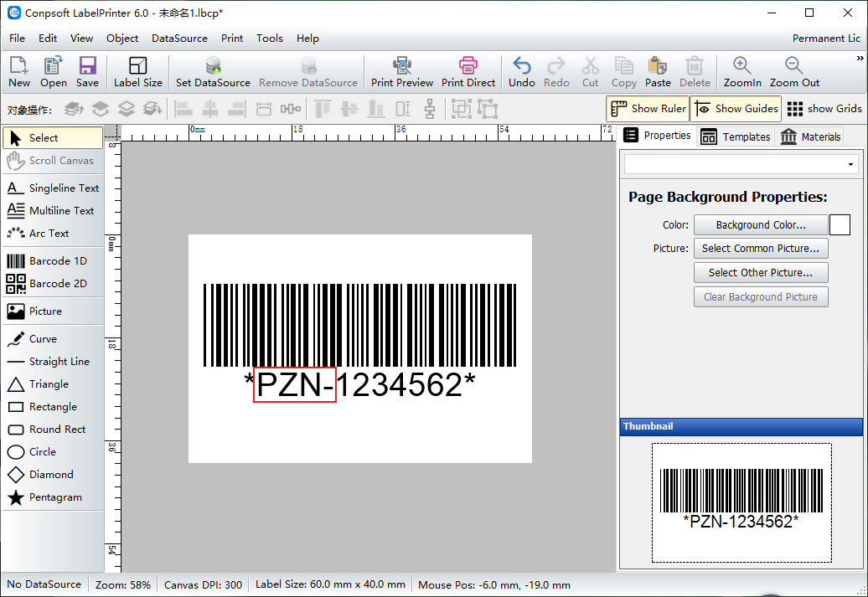868x597 pixels.
Task: Click Set DataSource in the toolbar
Action: [x=213, y=72]
